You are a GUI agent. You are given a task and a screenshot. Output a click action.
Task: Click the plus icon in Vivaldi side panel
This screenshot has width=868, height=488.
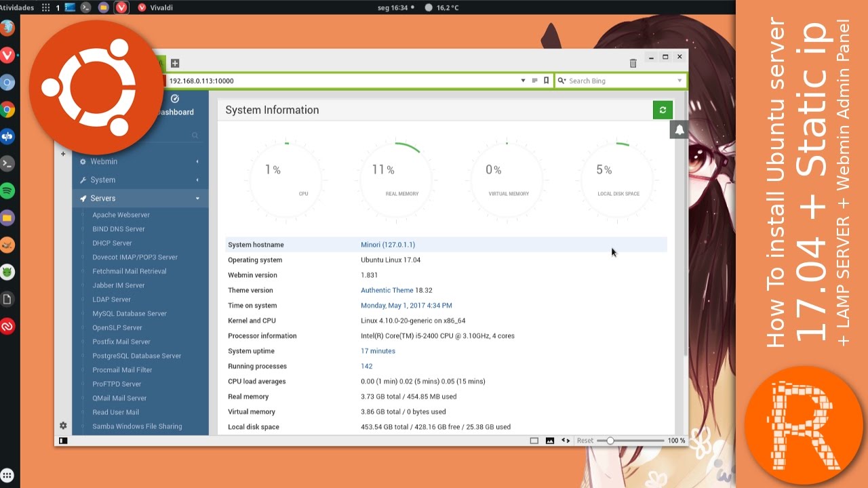[x=63, y=154]
